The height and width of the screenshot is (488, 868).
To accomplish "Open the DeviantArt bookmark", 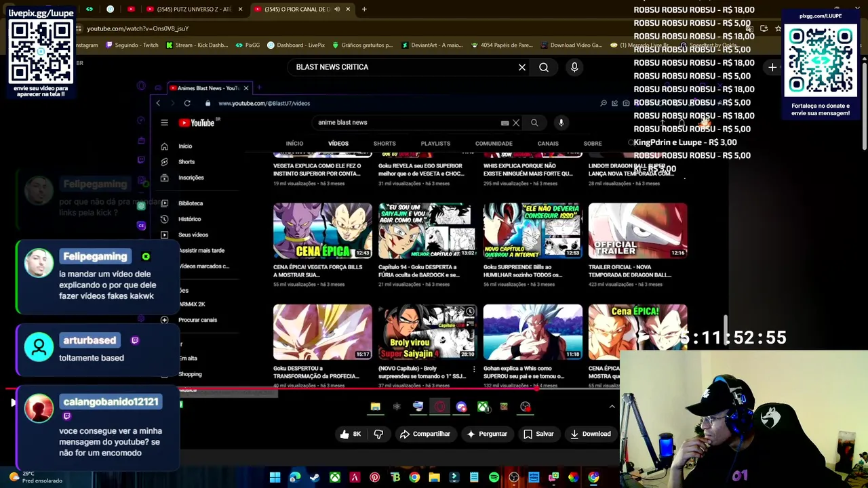I will [x=432, y=45].
